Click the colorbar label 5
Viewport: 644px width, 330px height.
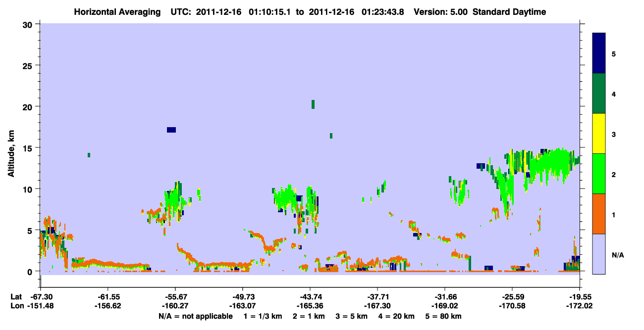coord(614,53)
